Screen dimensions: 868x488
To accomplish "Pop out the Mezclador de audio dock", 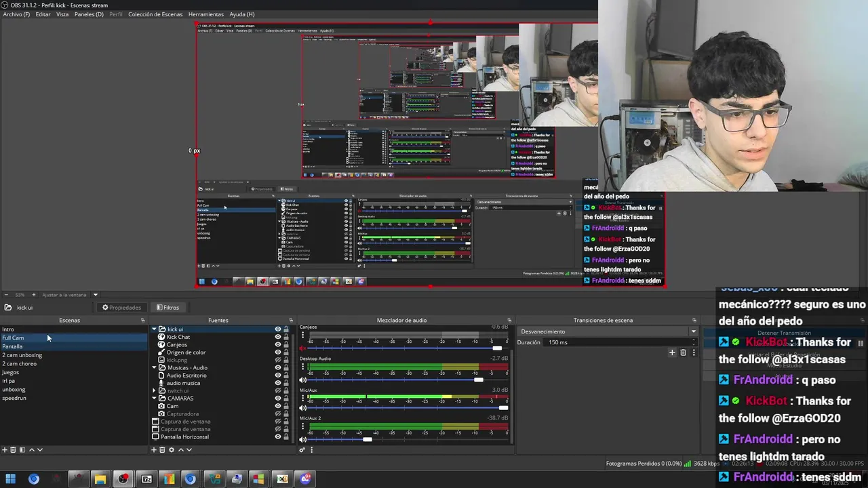I will point(509,321).
